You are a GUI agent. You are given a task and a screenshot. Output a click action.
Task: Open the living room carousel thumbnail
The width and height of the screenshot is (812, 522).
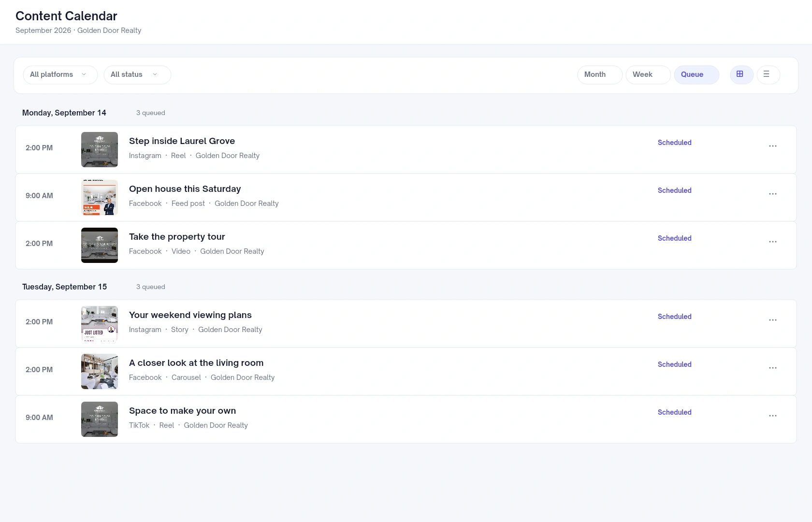[100, 371]
